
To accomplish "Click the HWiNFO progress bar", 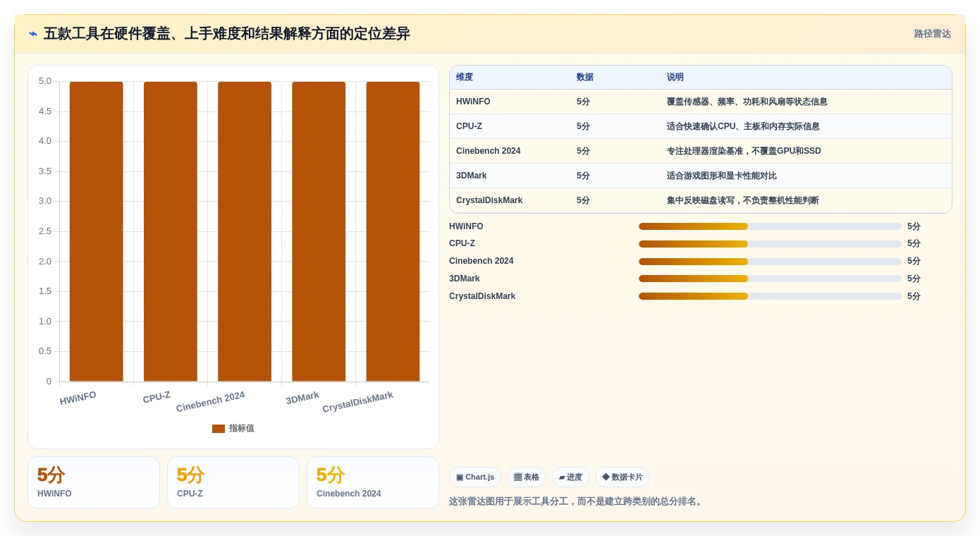I will click(770, 226).
